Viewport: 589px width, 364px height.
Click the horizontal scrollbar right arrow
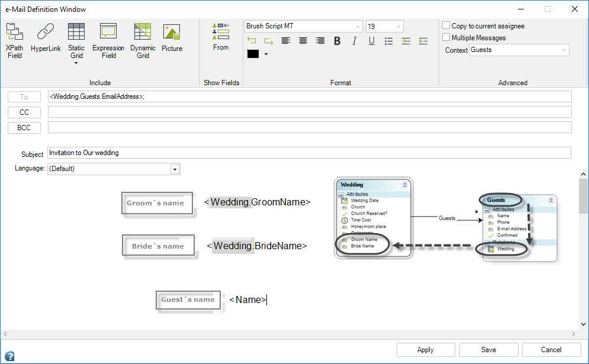click(x=574, y=334)
